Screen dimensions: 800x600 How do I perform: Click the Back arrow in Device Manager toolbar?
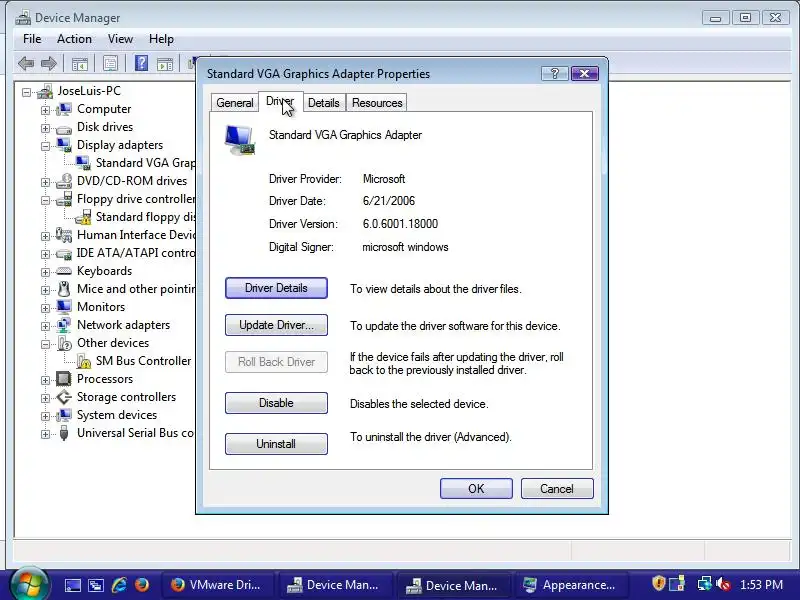pos(26,64)
